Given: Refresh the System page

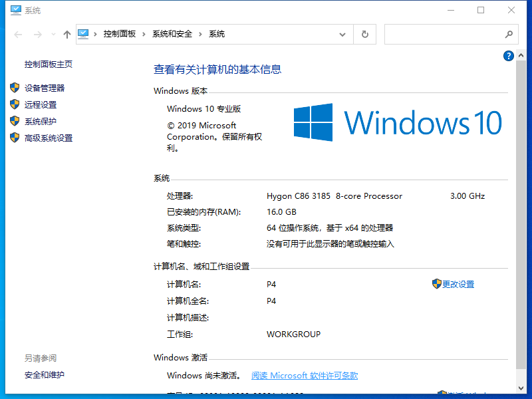Looking at the screenshot, I should pyautogui.click(x=364, y=35).
